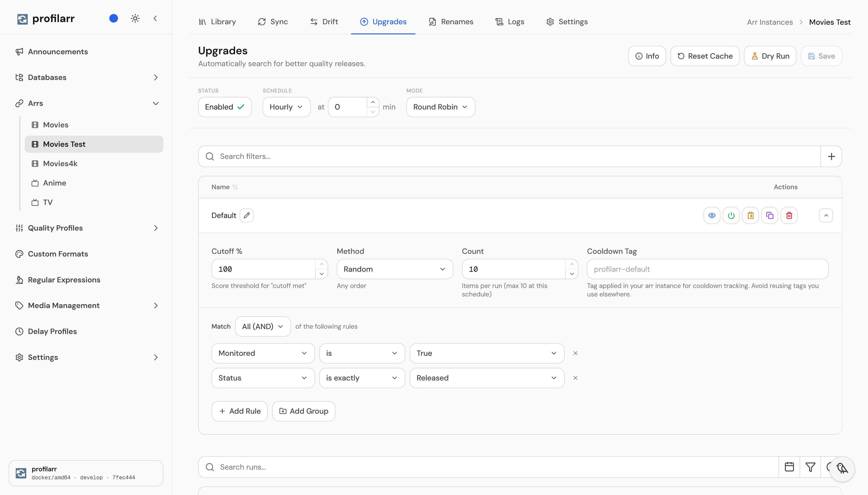The width and height of the screenshot is (868, 495).
Task: Toggle the Enabled status button
Action: (x=225, y=107)
